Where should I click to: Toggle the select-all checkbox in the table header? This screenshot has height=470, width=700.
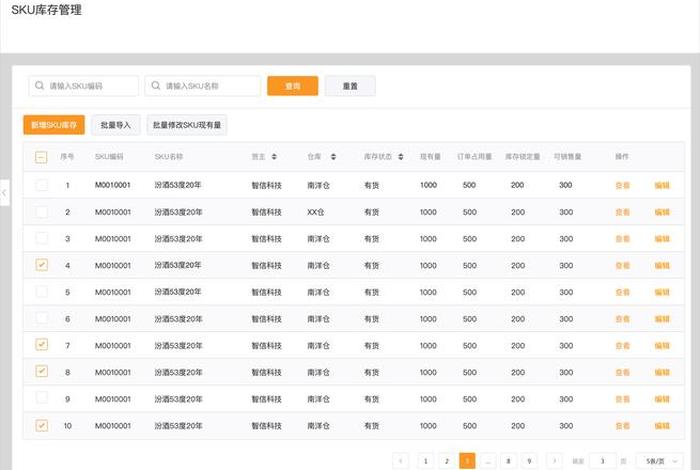point(41,157)
